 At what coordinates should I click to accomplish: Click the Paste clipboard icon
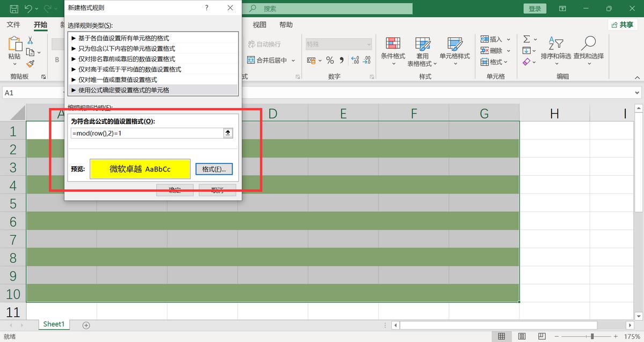[x=14, y=44]
